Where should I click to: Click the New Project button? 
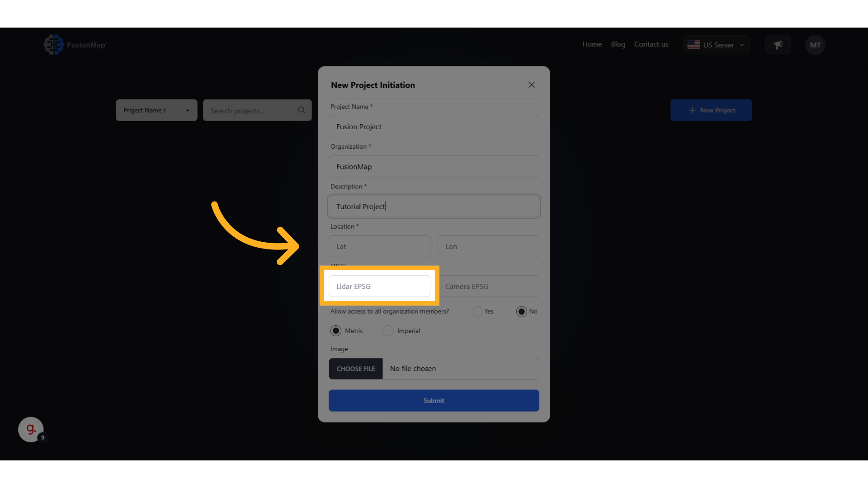click(x=711, y=110)
